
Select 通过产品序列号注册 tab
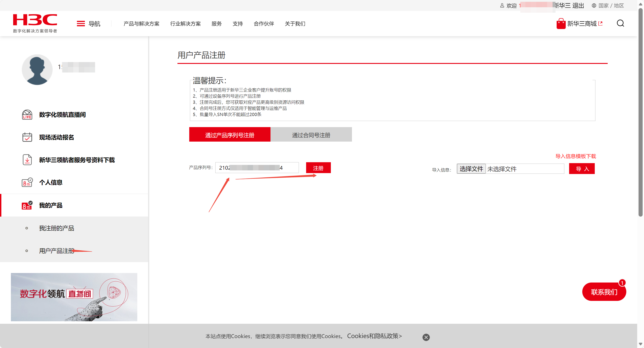(x=229, y=135)
